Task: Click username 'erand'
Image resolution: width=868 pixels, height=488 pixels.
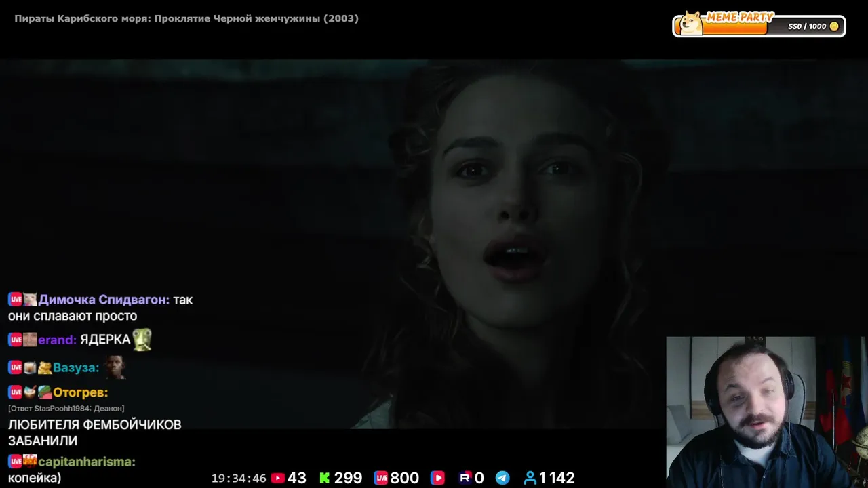Action: (x=57, y=340)
